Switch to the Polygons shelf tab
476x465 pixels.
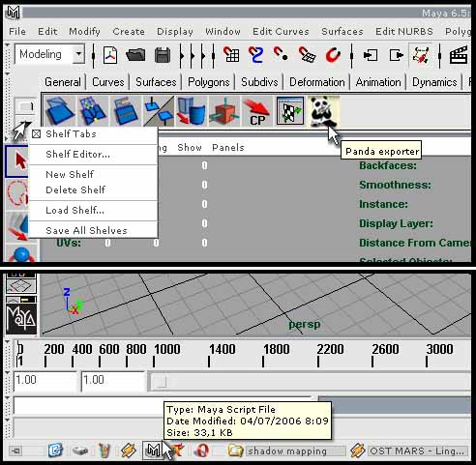click(x=209, y=82)
